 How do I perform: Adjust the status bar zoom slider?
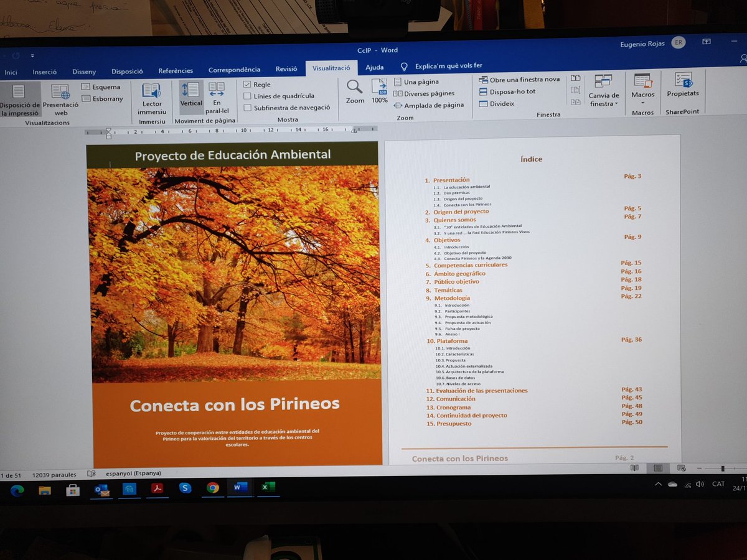pos(722,468)
